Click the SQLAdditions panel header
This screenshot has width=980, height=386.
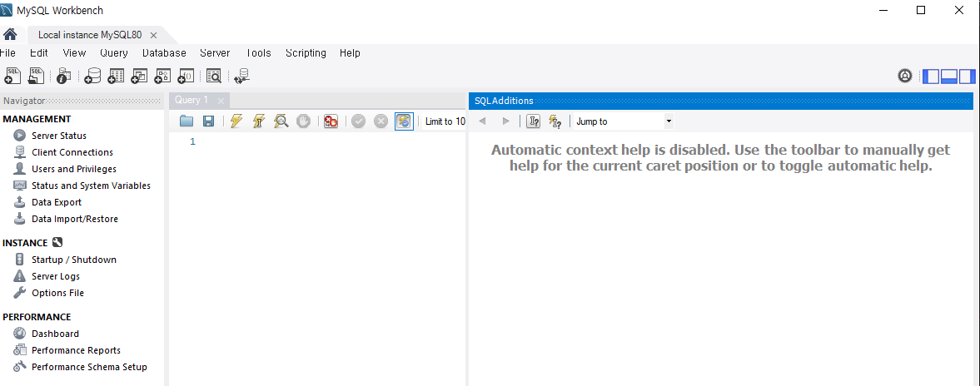click(720, 101)
